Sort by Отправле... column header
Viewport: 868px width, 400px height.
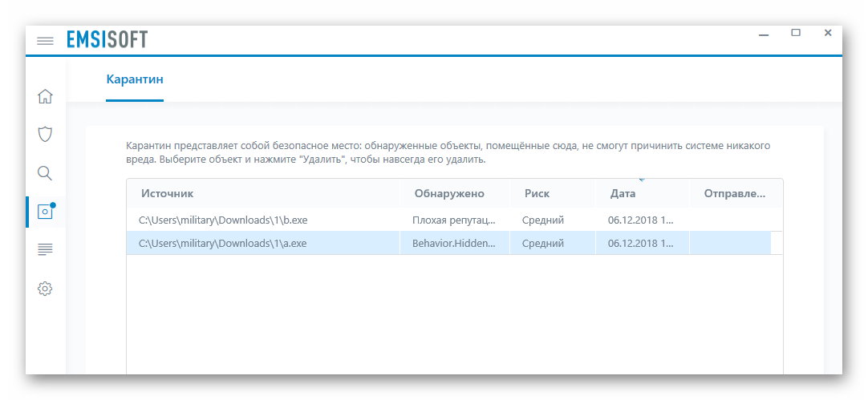point(736,194)
